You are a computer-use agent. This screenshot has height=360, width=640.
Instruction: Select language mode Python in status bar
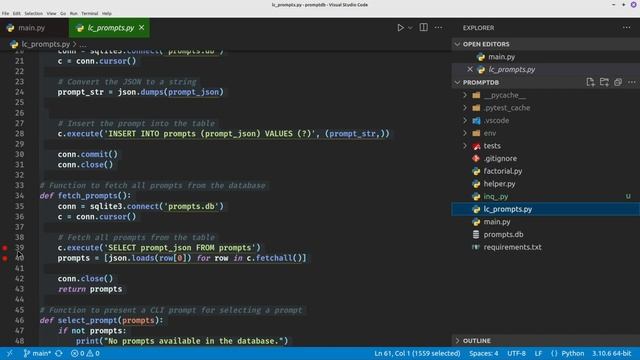tap(573, 353)
